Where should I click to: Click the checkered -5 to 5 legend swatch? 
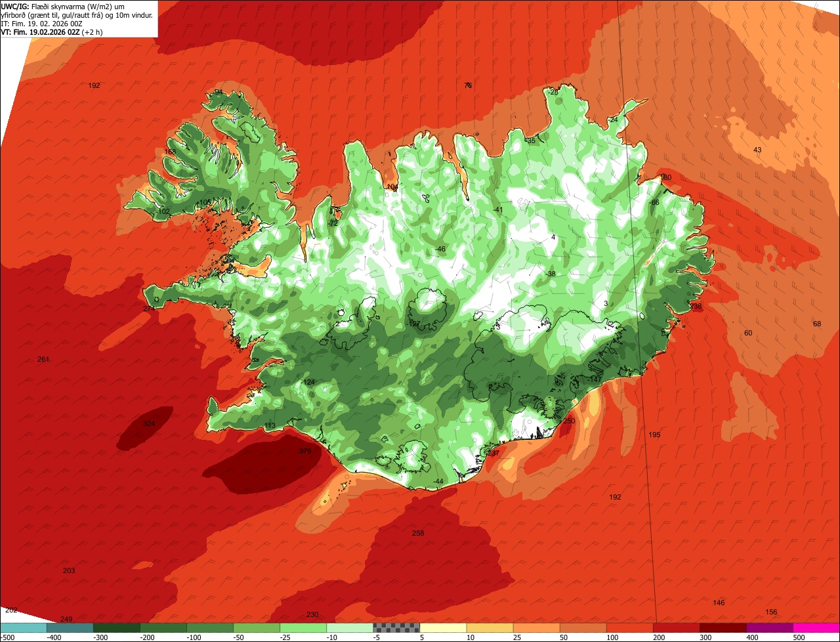tap(396, 628)
